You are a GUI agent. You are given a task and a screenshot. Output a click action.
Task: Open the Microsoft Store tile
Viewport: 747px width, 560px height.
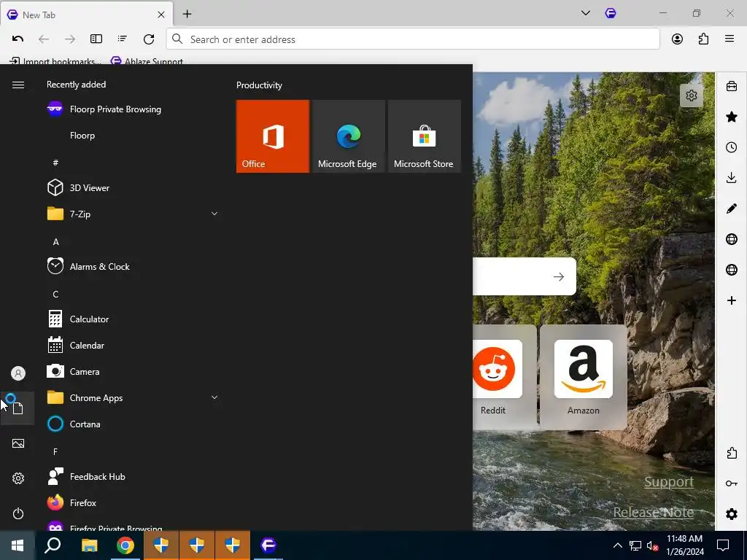pyautogui.click(x=425, y=136)
